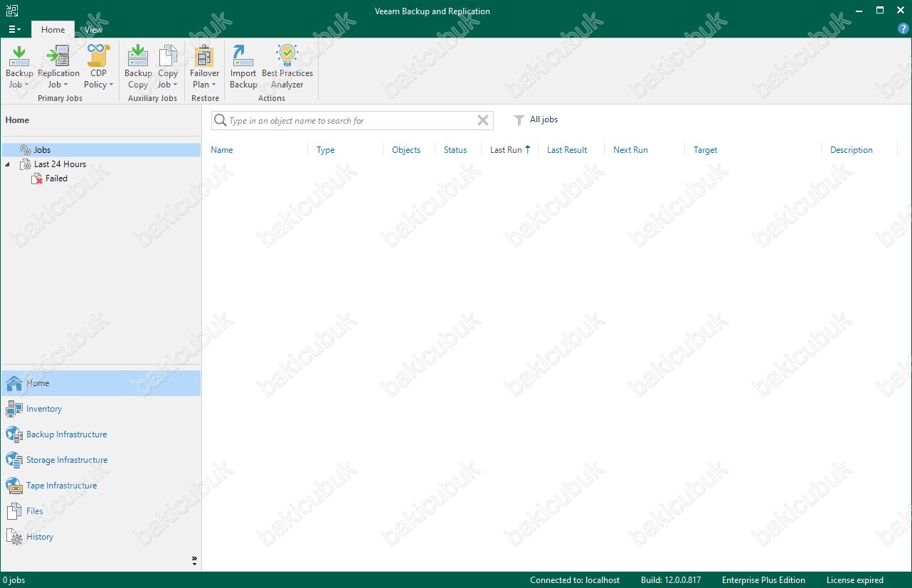912x588 pixels.
Task: Sort by the Description column header
Action: click(852, 150)
